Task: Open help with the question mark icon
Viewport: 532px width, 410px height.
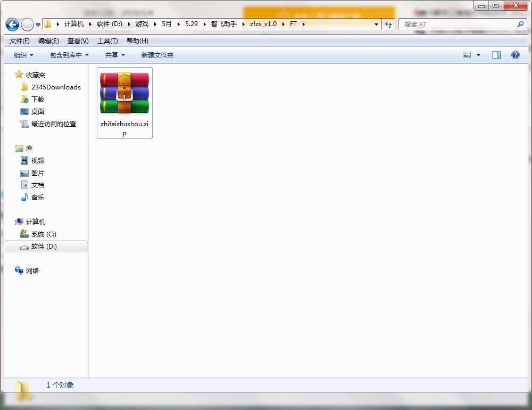Action: coord(516,55)
